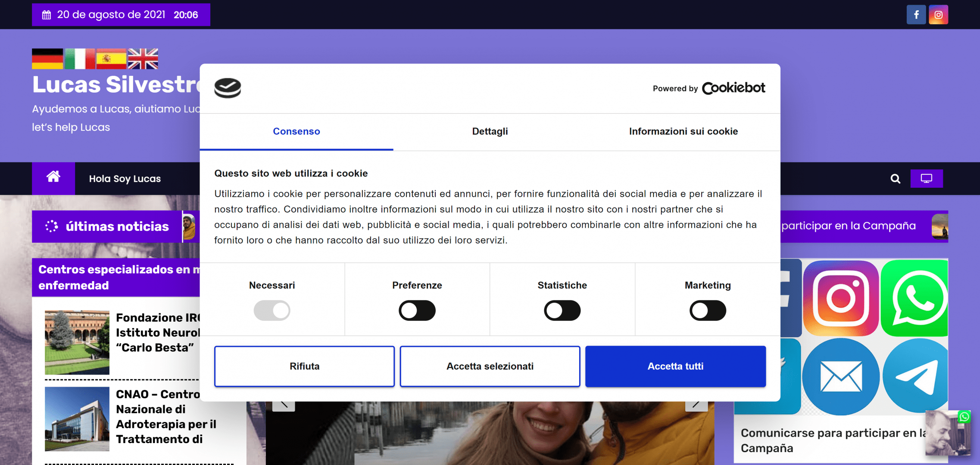Toggle the Necessari cookie switch
The width and height of the screenshot is (980, 465).
click(272, 310)
